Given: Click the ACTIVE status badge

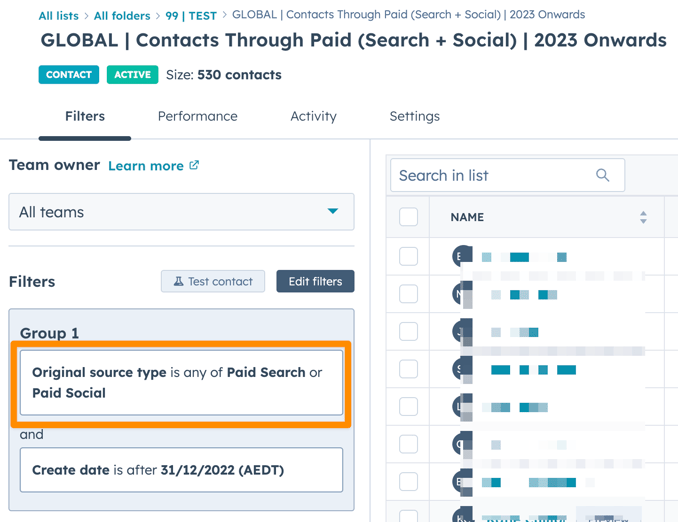Looking at the screenshot, I should pos(132,75).
